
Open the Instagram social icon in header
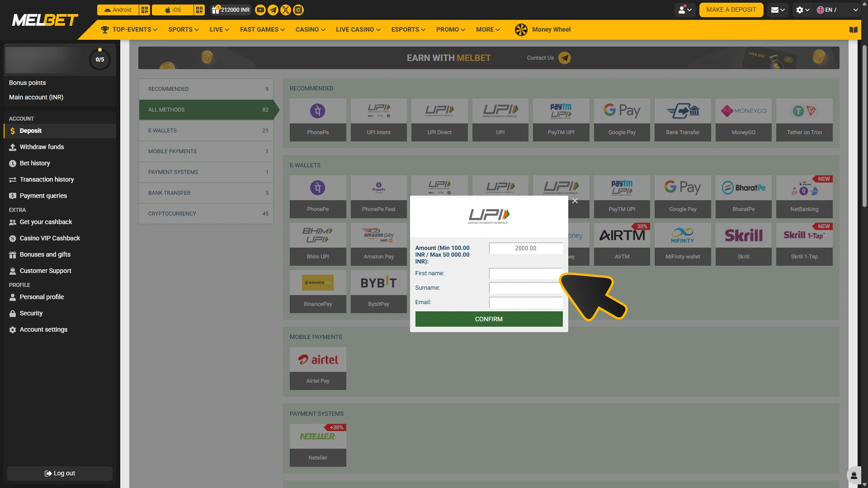point(298,10)
